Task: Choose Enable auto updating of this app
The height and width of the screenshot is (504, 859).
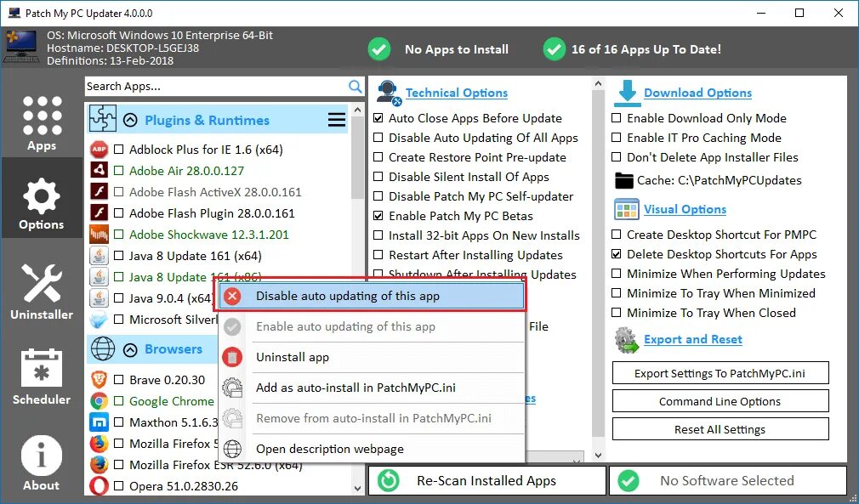Action: point(372,326)
